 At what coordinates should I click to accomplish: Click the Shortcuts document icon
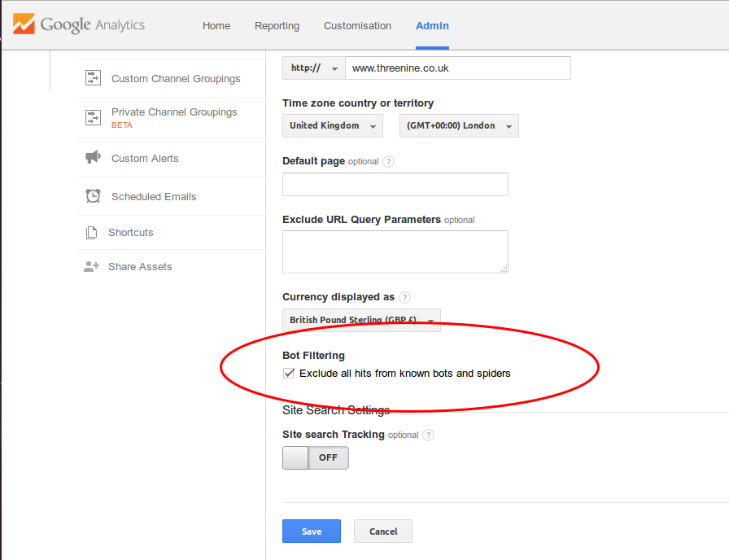coord(92,232)
